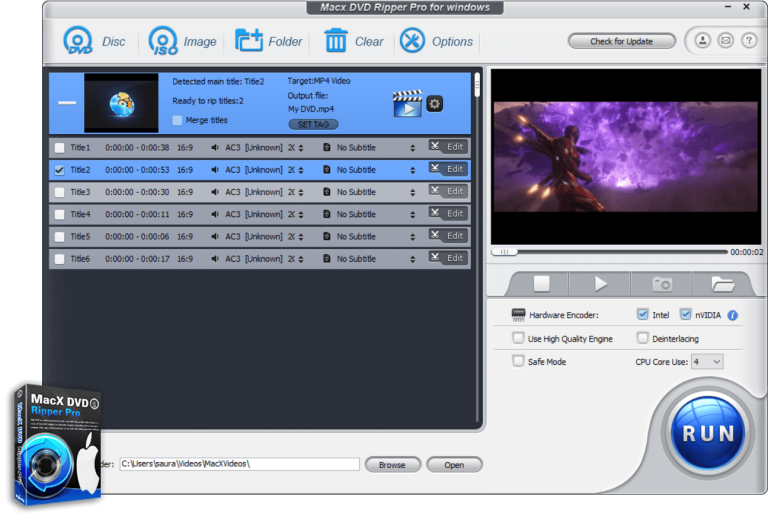This screenshot has width=768, height=516.
Task: Click audio speaker icon on Title6
Action: (x=215, y=258)
